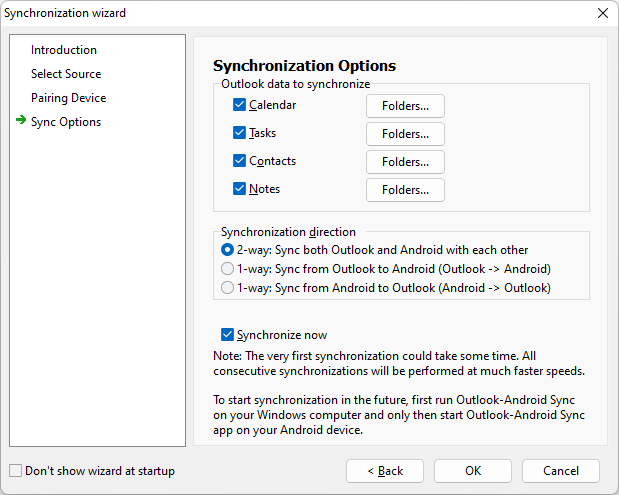Open Folders for Calendar
The image size is (619, 495).
pos(405,106)
